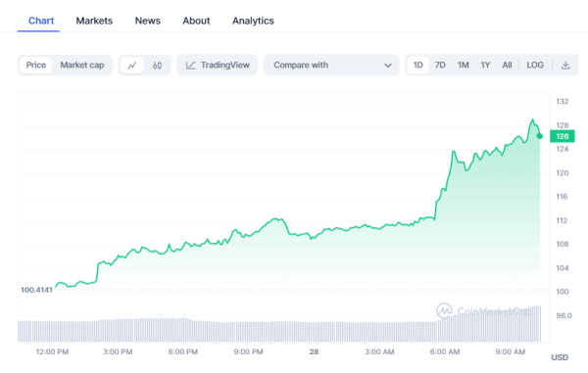Switch to candlestick chart icon
Viewport: 588px width, 373px height.
tap(157, 66)
